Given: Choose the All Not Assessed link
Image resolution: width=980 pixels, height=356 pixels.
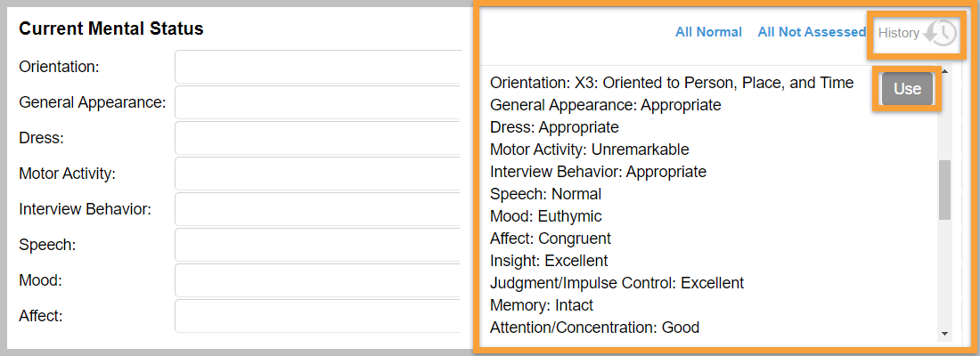Looking at the screenshot, I should click(x=811, y=32).
